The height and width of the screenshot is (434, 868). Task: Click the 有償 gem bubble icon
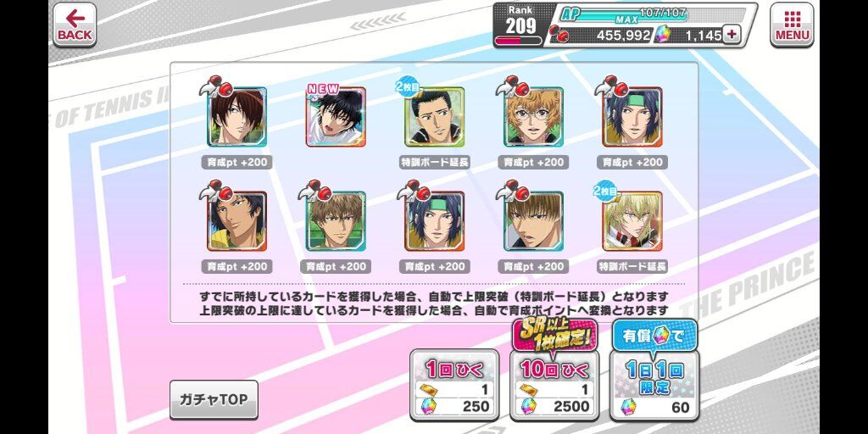[654, 336]
